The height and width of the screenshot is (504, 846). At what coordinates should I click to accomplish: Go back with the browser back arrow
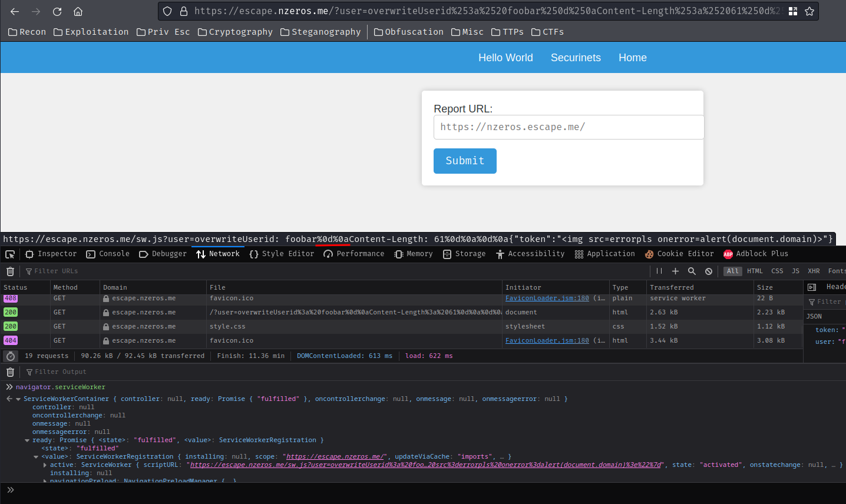[15, 11]
